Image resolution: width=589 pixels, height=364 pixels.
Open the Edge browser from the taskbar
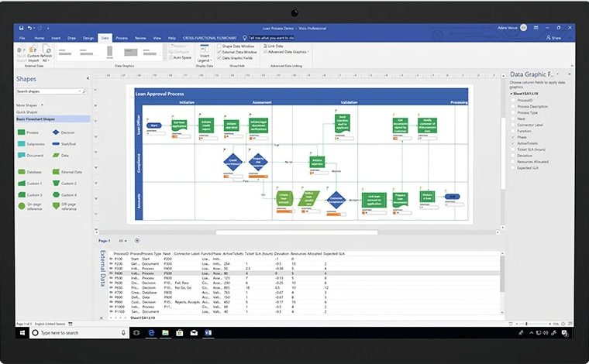[151, 332]
